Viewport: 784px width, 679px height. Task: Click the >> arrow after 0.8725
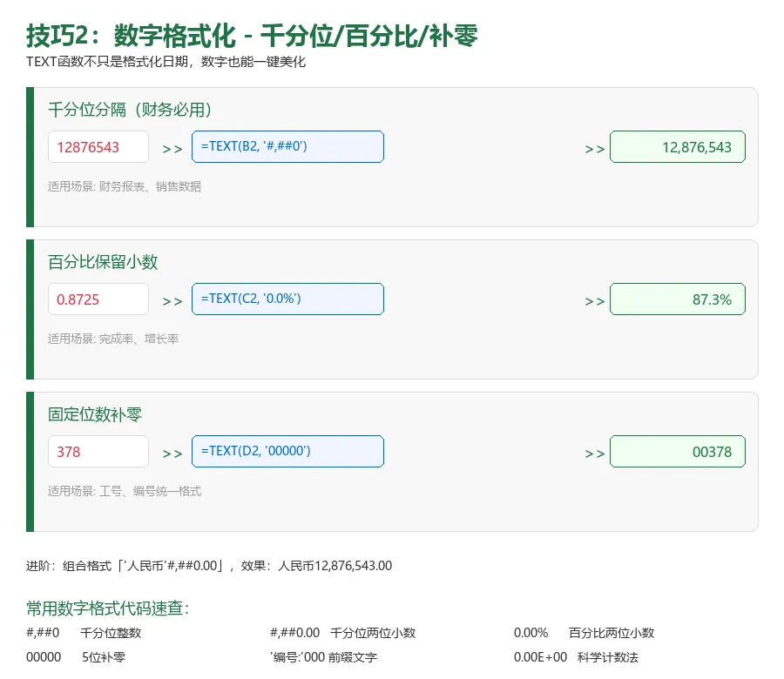tap(172, 301)
